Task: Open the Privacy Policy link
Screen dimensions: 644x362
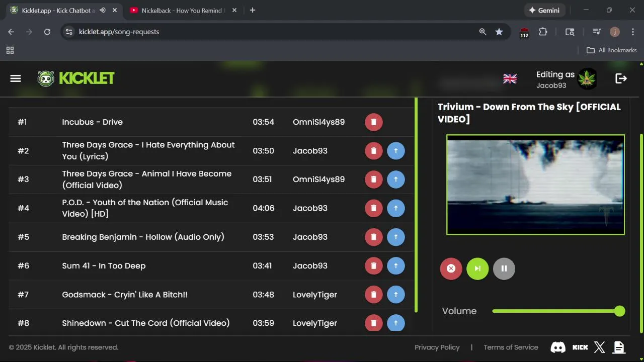Action: click(x=437, y=347)
